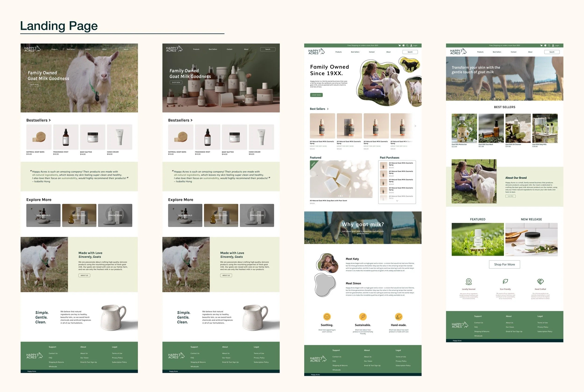Open the Goat Milk Face Wash product thumbnail
The image size is (584, 392).
coord(491,128)
